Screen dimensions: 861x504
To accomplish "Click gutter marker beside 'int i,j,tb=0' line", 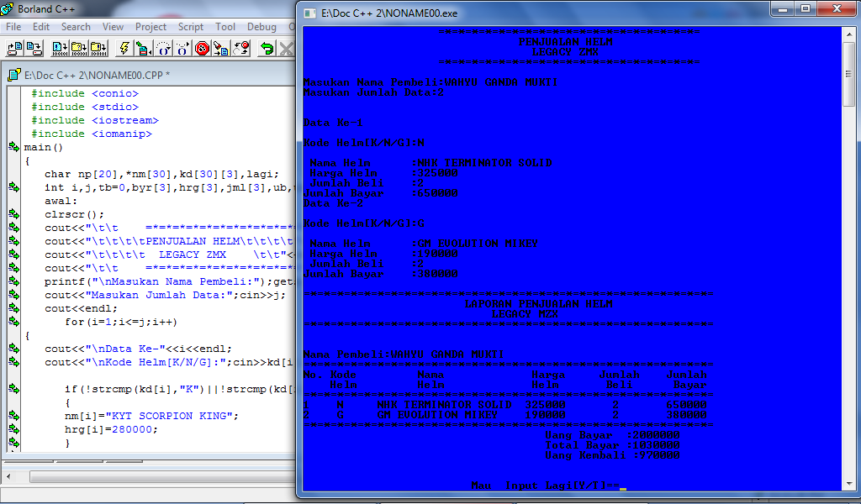I will coord(13,187).
